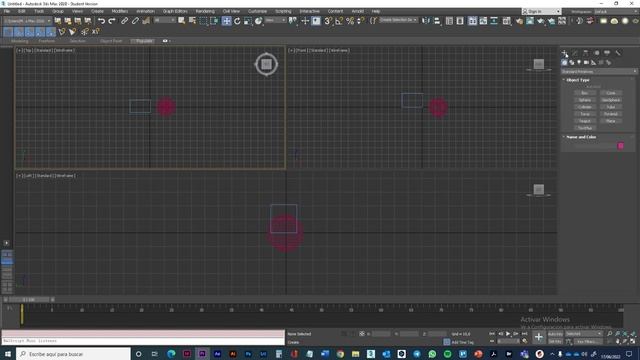
Task: Toggle the Window/Crossing selection icon
Action: (214, 21)
